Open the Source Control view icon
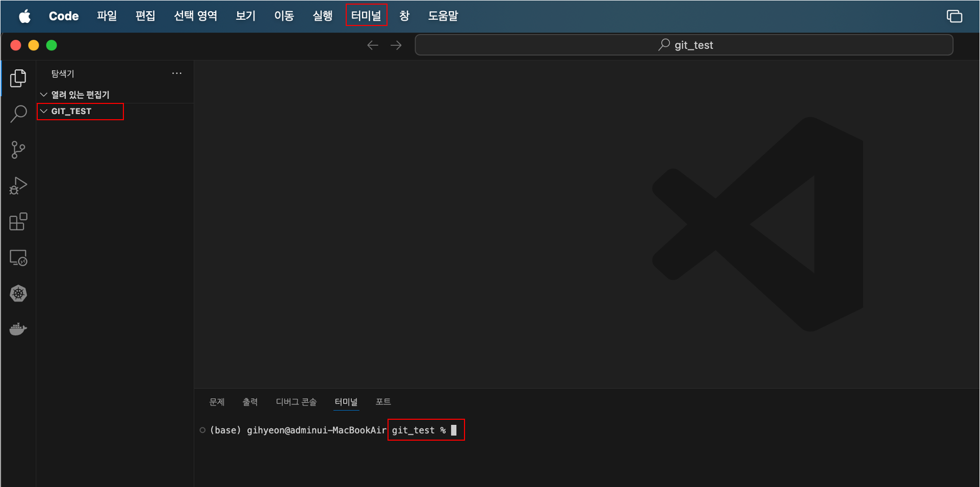The width and height of the screenshot is (980, 487). pyautogui.click(x=18, y=150)
